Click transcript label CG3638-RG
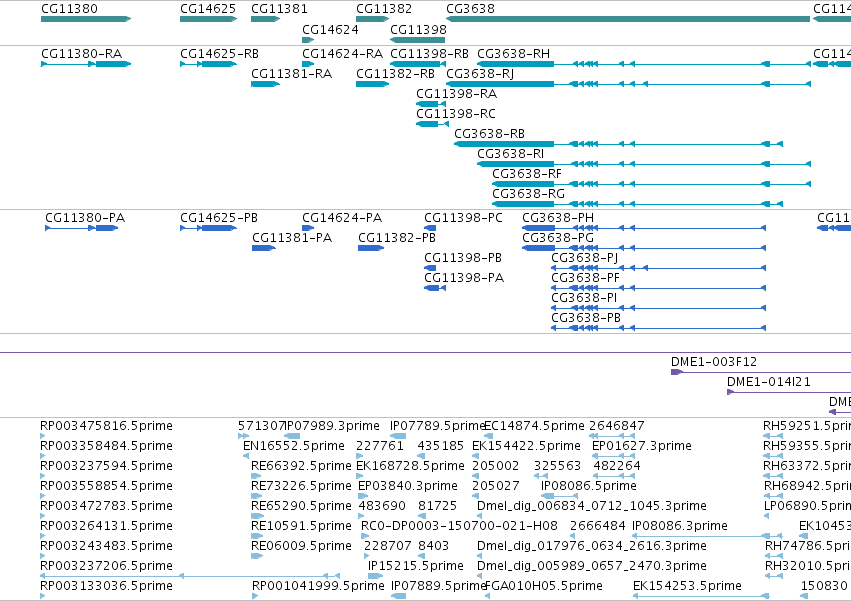The image size is (851, 601). pos(529,194)
